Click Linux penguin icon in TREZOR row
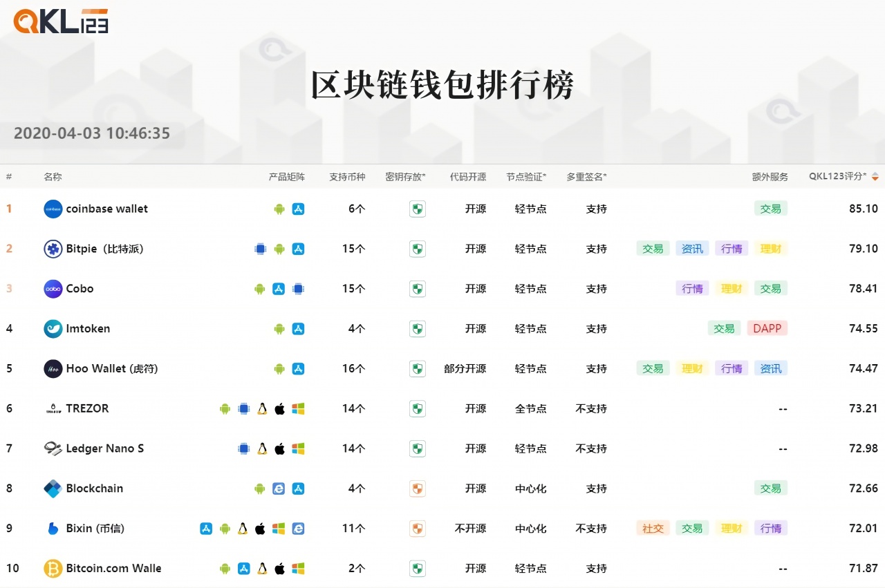The image size is (885, 588). click(262, 408)
